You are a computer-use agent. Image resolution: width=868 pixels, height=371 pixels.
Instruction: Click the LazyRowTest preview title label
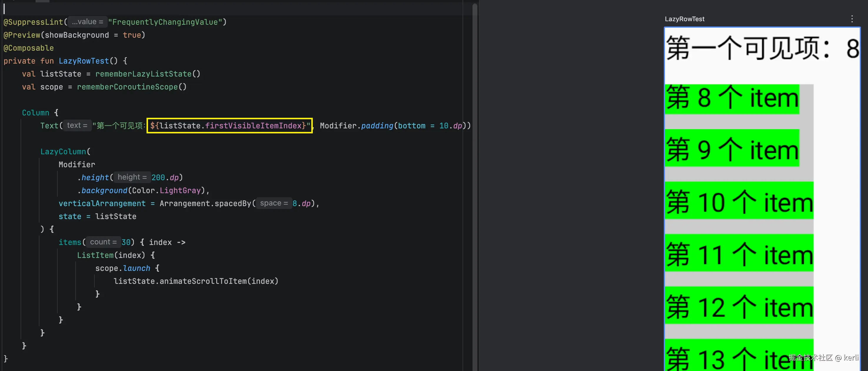coord(684,19)
